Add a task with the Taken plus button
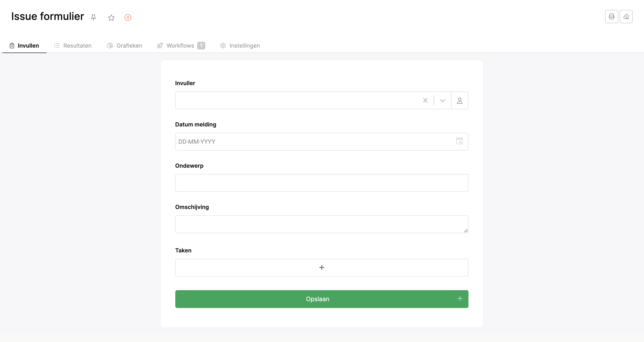Image resolution: width=644 pixels, height=342 pixels. (322, 267)
